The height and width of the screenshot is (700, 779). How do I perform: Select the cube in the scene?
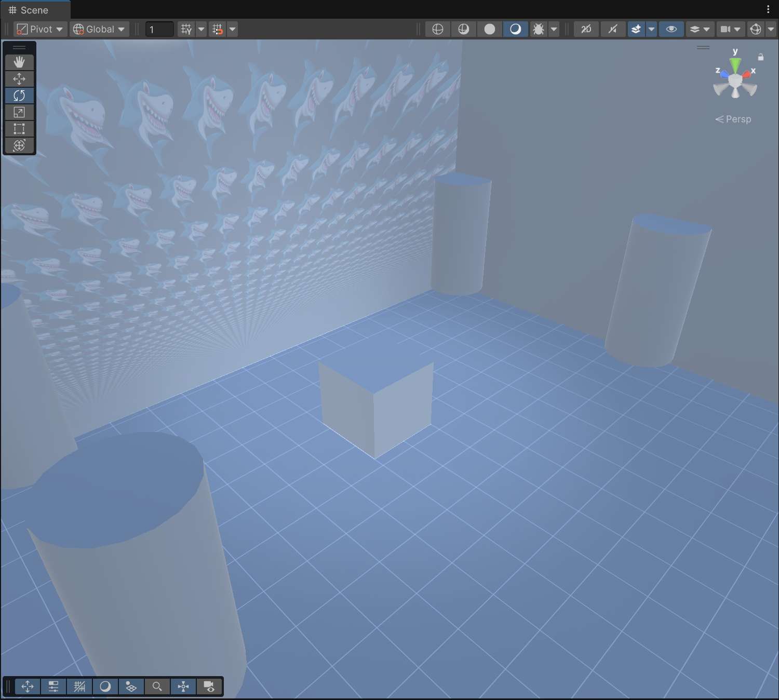point(376,403)
